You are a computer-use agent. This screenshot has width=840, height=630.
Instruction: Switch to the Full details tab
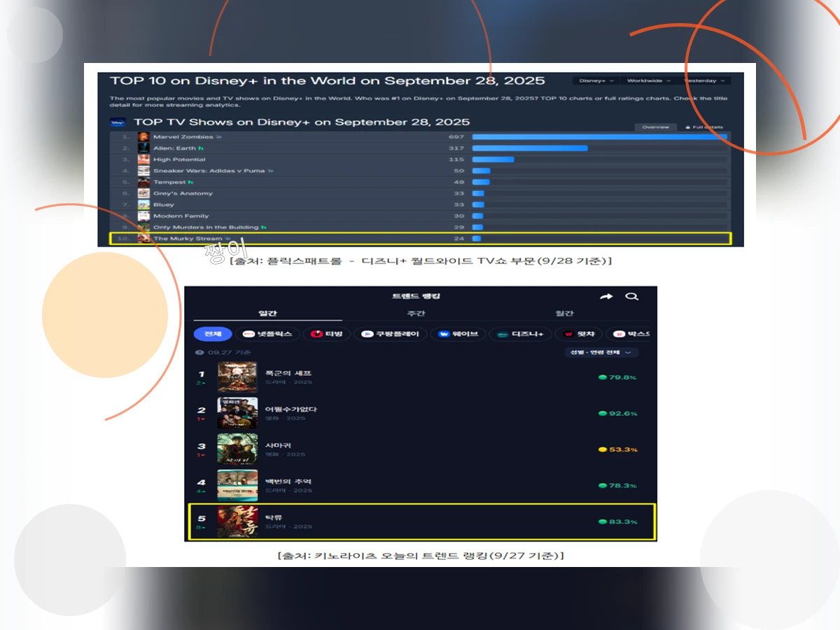(704, 127)
